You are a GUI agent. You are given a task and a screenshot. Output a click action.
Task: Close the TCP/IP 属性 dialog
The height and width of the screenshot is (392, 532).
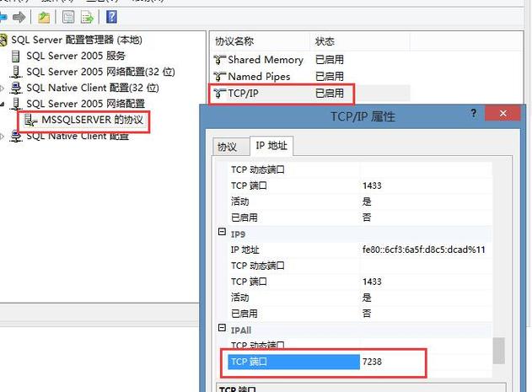(502, 113)
